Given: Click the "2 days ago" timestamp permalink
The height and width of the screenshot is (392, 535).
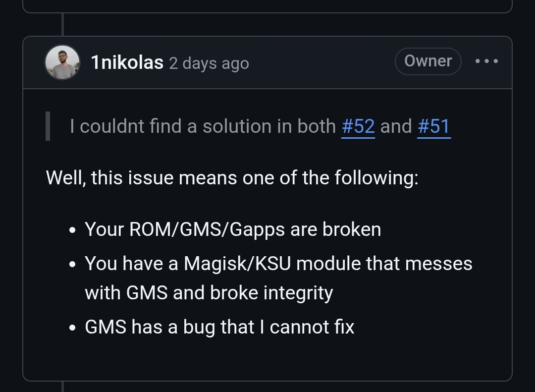Looking at the screenshot, I should [x=209, y=63].
